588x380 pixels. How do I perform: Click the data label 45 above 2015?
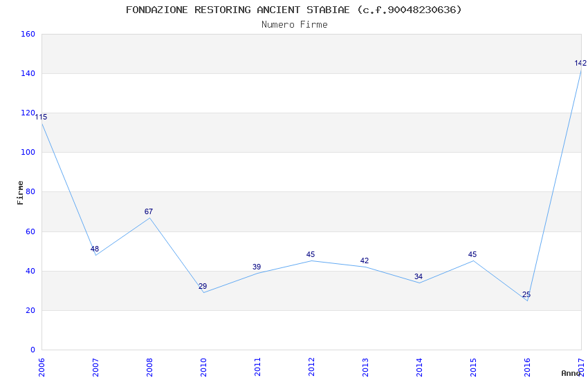click(472, 254)
